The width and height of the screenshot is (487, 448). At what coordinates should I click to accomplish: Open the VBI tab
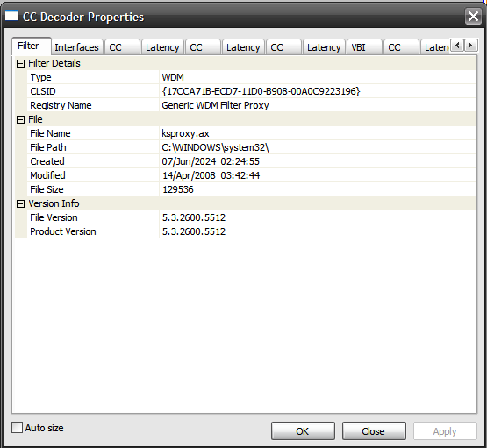[364, 47]
